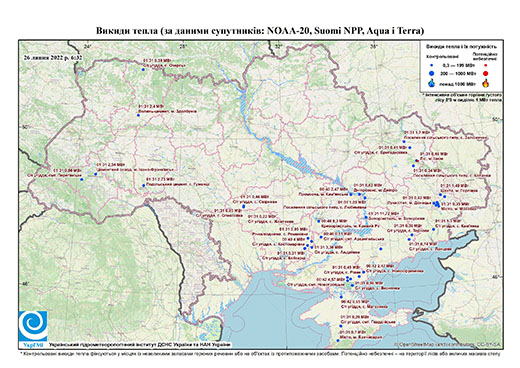This screenshot has width=520, height=368.
Task: Select blue marker at Ivano-Frankivsk cement plant
Action: (96, 174)
